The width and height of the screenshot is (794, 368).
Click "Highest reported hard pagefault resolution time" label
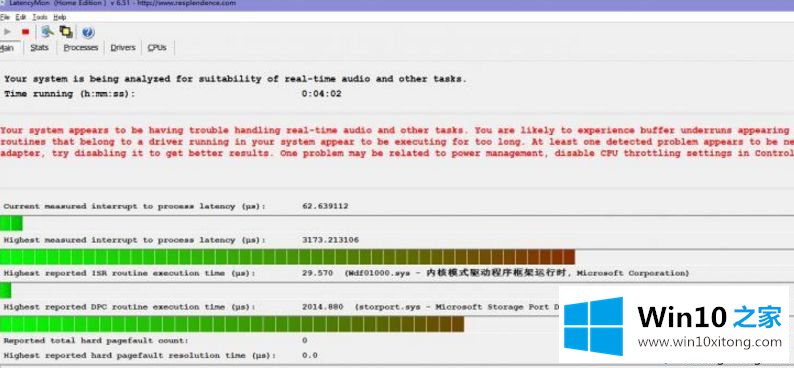coord(139,355)
